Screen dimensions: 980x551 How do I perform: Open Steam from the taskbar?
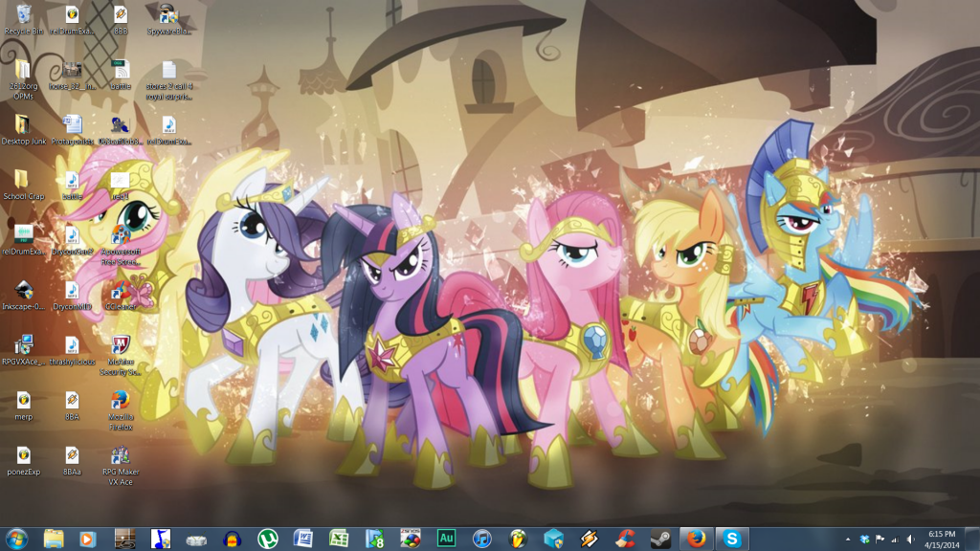(660, 539)
